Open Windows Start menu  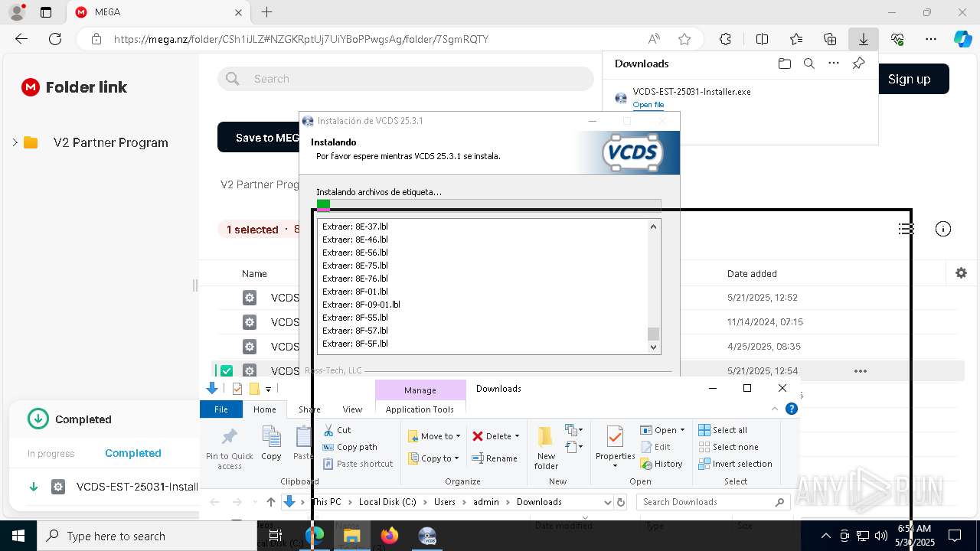(18, 536)
